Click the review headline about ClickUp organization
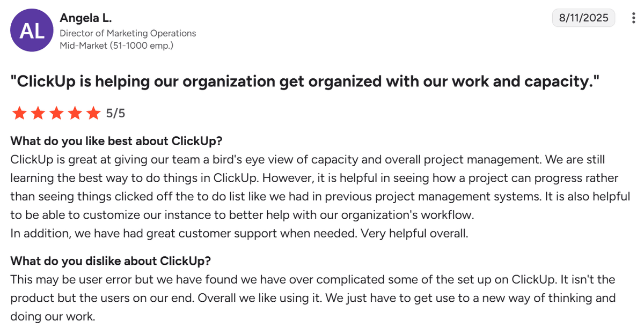Image resolution: width=644 pixels, height=328 pixels. click(305, 81)
